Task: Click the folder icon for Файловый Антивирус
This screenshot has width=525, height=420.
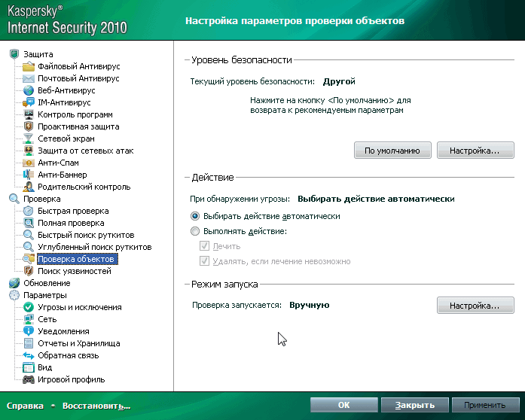Action: 29,66
